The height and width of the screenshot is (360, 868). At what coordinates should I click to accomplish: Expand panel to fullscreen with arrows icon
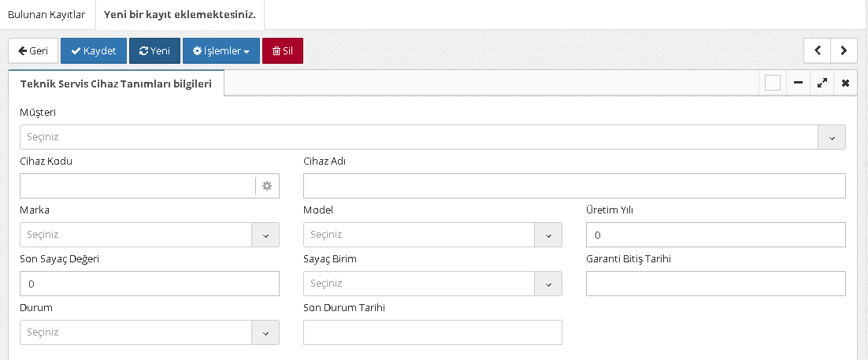click(x=822, y=83)
